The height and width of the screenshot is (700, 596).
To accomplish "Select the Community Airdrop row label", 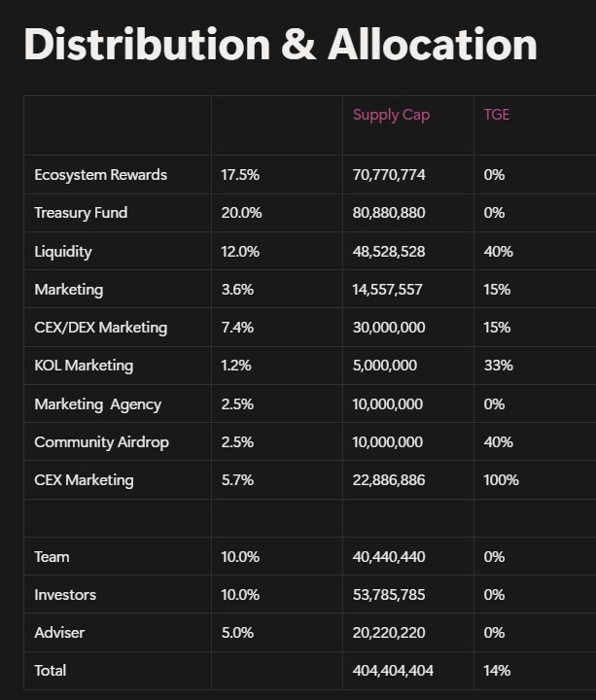I will [x=101, y=442].
